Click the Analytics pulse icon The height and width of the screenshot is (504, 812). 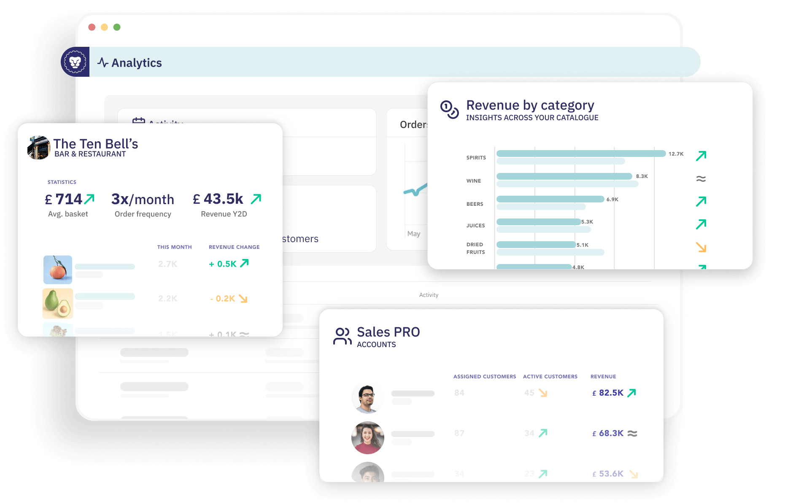coord(103,63)
